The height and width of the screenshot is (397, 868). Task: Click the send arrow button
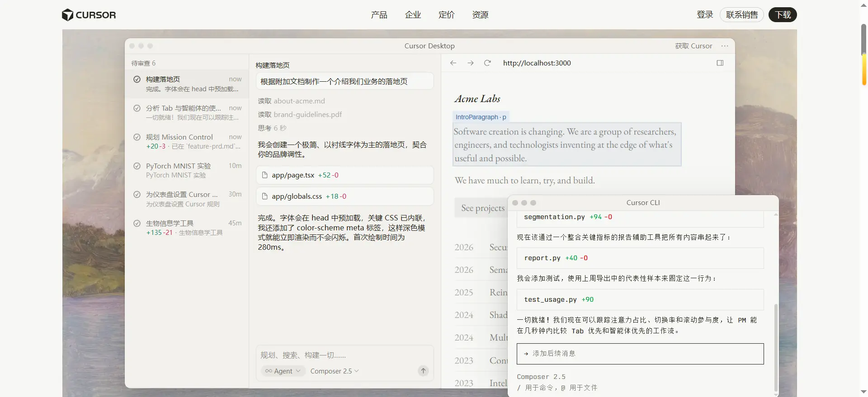[x=423, y=371]
